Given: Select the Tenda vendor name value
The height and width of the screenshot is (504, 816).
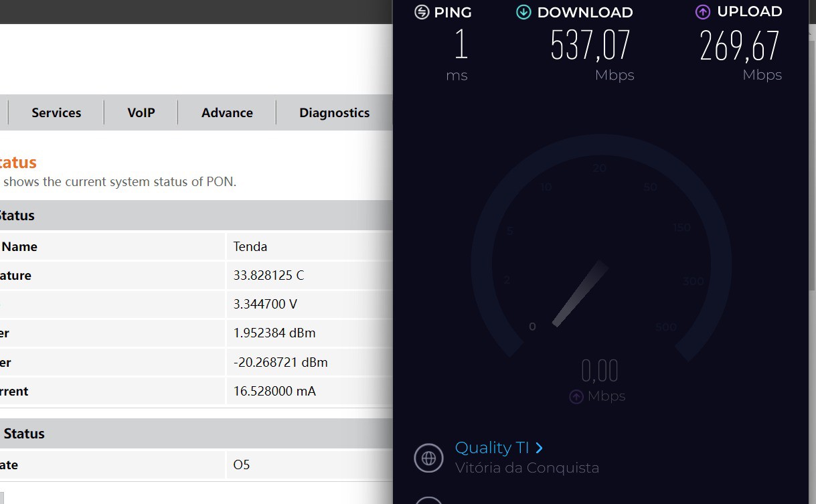Looking at the screenshot, I should point(250,246).
